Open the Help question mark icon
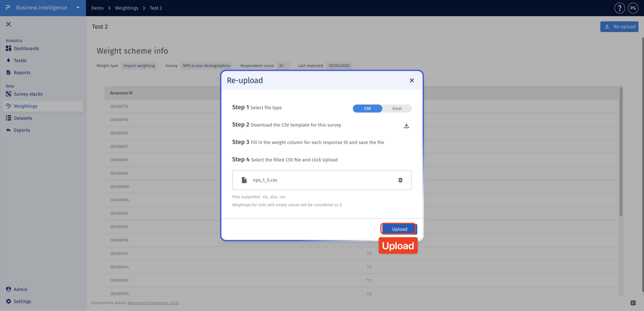The height and width of the screenshot is (311, 644). 619,8
